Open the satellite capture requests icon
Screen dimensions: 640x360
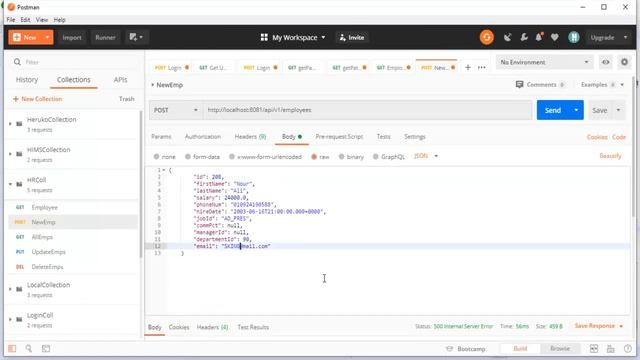click(507, 37)
